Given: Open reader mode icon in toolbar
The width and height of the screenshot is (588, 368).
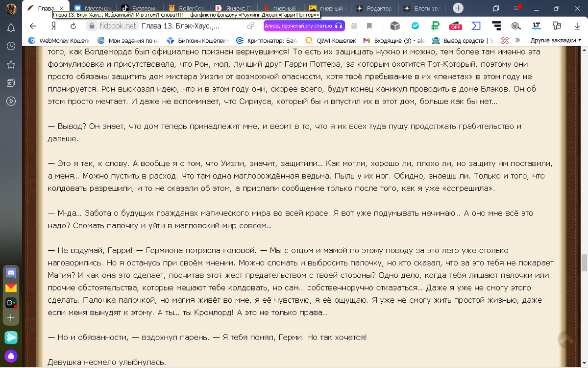Looking at the screenshot, I should pos(354,26).
